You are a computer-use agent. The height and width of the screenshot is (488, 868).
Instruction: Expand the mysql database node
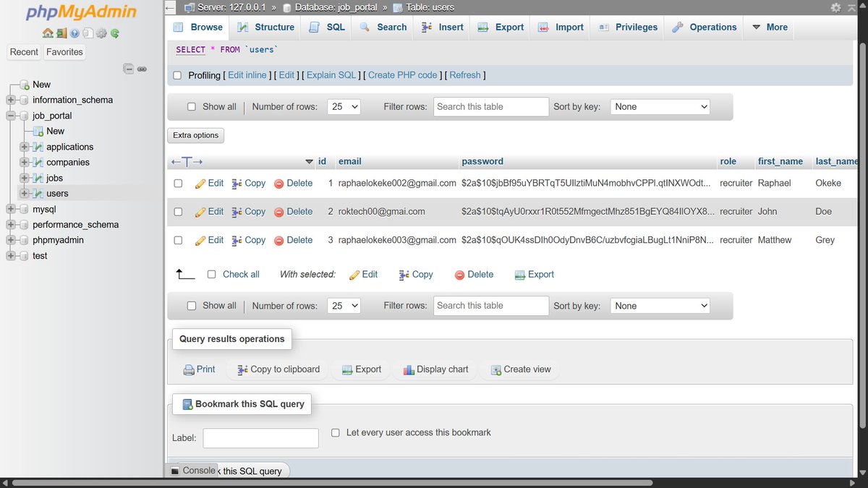coord(11,209)
